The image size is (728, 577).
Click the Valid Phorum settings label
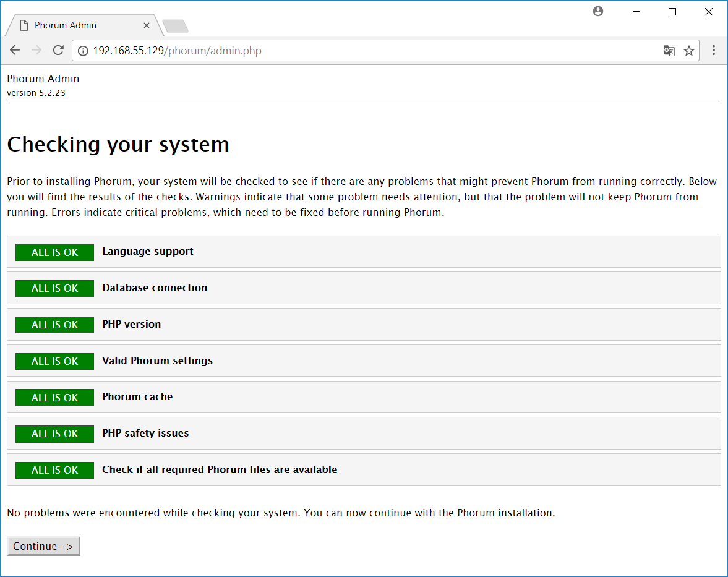[x=157, y=361]
